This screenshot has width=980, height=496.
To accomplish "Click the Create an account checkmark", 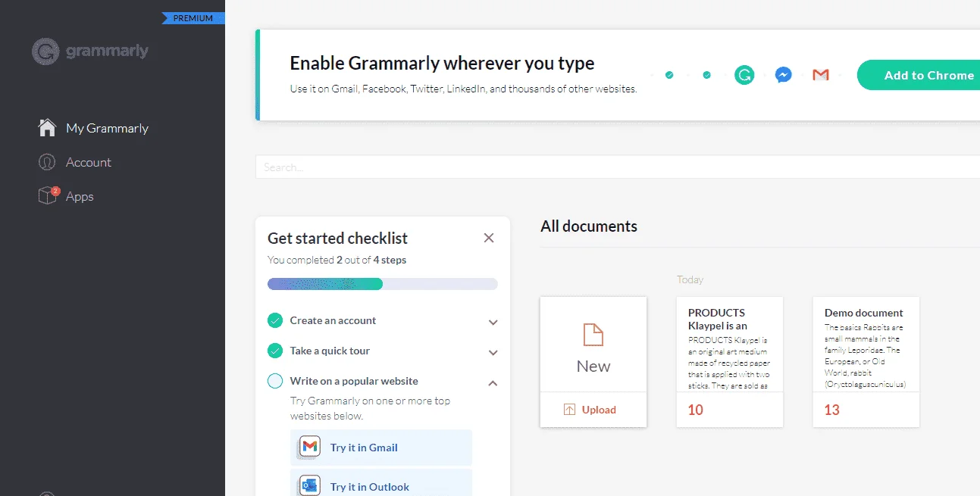I will click(275, 320).
